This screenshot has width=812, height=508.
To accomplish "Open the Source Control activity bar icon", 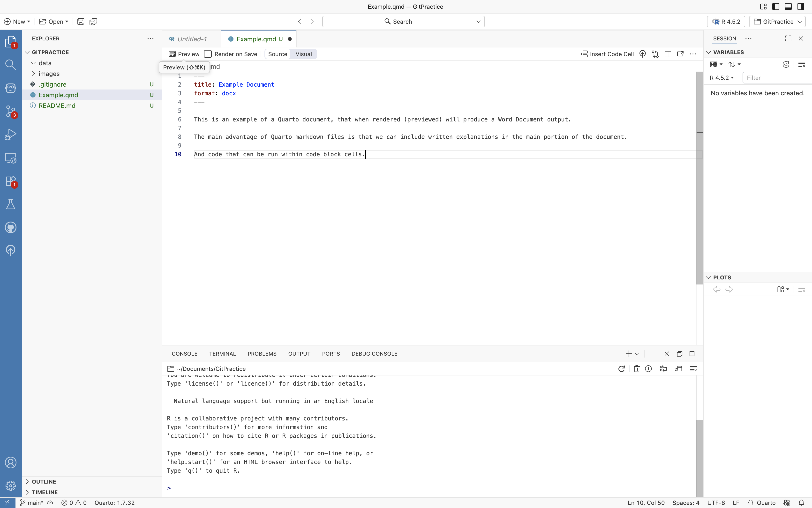I will tap(10, 111).
